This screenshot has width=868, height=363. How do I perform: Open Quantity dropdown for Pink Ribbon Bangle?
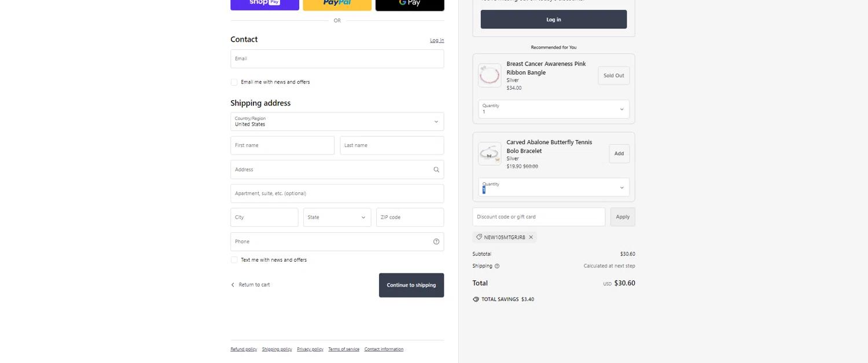(x=554, y=109)
